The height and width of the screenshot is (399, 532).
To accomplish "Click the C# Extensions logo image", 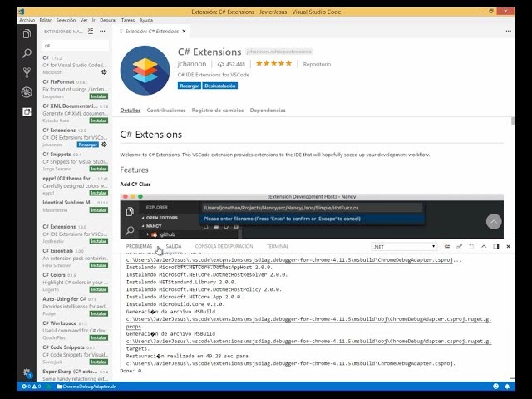I will coord(145,71).
